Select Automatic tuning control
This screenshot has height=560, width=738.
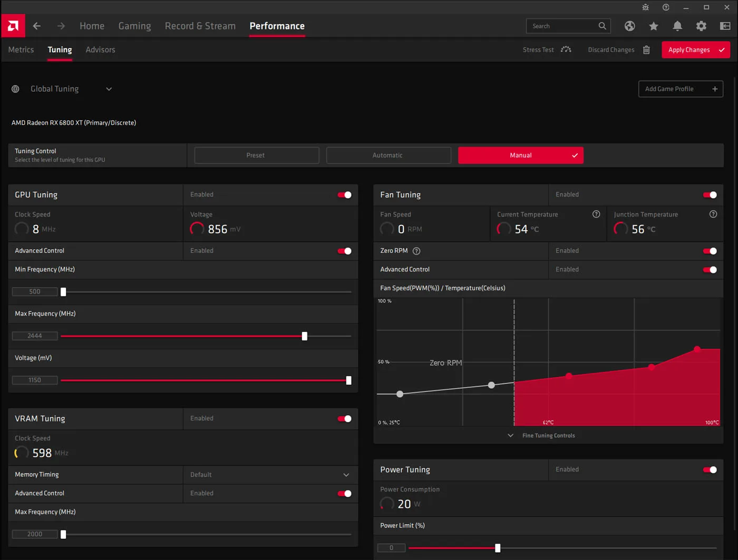pos(389,155)
